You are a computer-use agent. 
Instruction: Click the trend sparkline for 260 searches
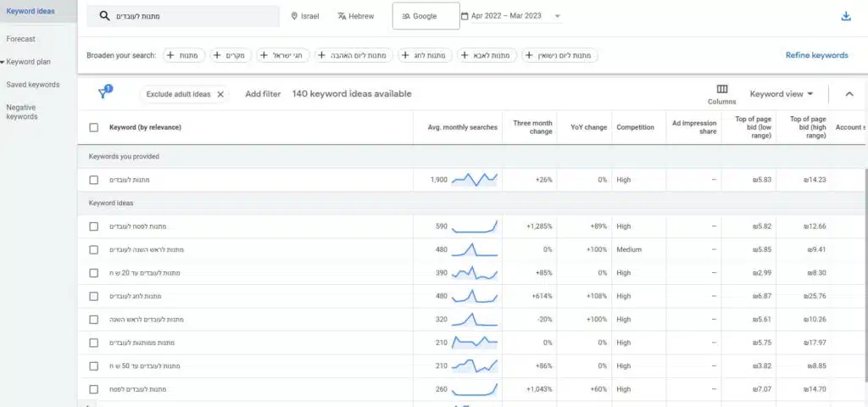(x=475, y=389)
